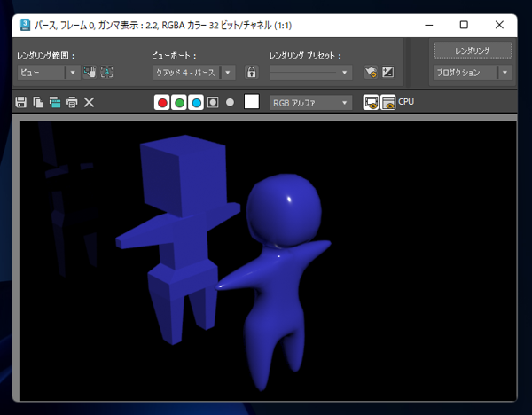Open the RGB アルファ channel dropdown
This screenshot has width=532, height=415.
(311, 103)
